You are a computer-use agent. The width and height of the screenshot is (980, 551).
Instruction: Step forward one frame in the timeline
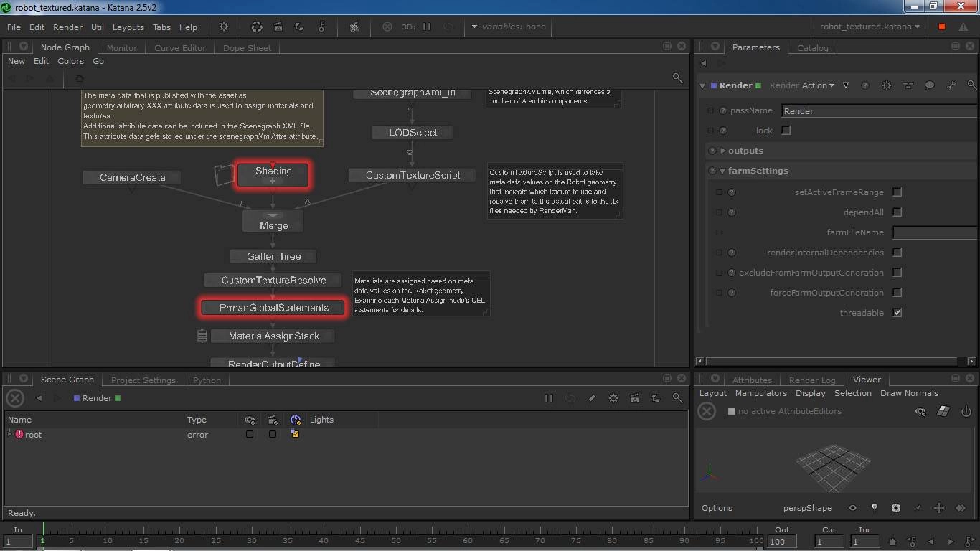tap(951, 542)
